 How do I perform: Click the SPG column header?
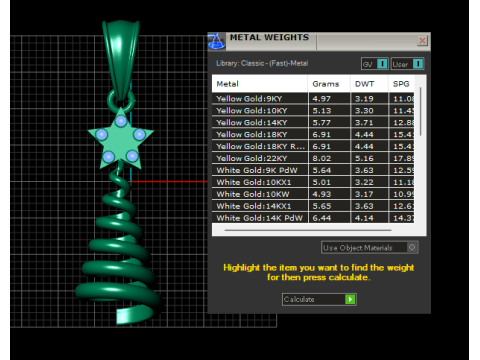401,84
